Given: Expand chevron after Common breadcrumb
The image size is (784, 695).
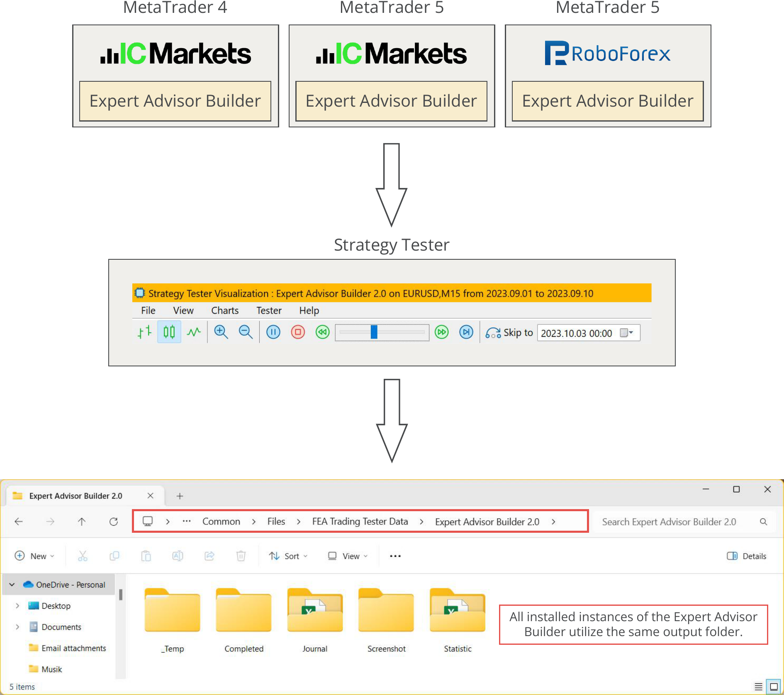Looking at the screenshot, I should (254, 522).
